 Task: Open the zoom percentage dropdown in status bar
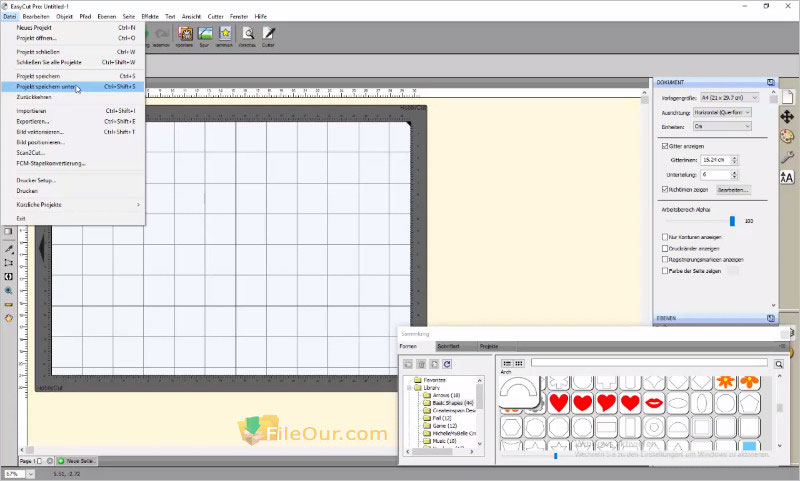(x=31, y=474)
